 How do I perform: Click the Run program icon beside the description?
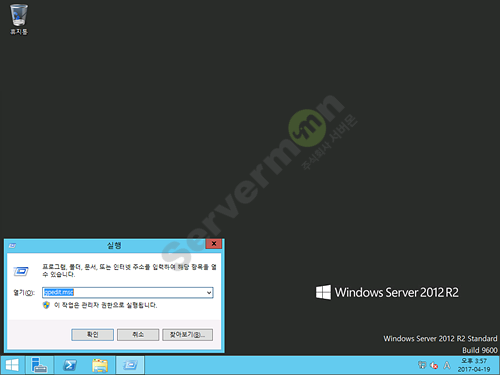point(21,271)
